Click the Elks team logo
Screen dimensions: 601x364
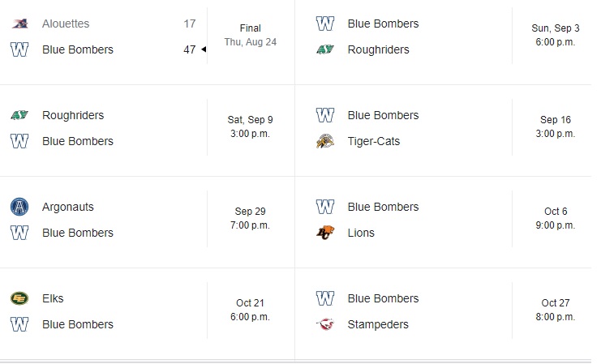click(19, 298)
